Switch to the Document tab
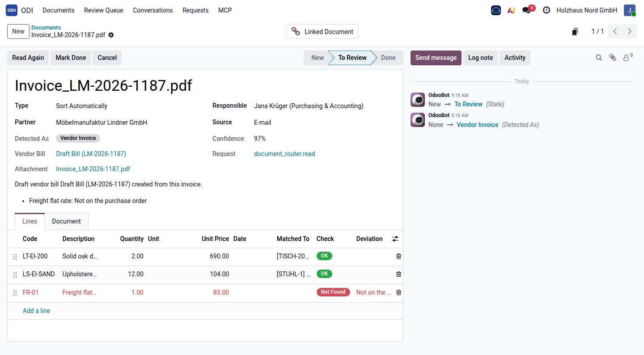644x355 pixels. 66,221
